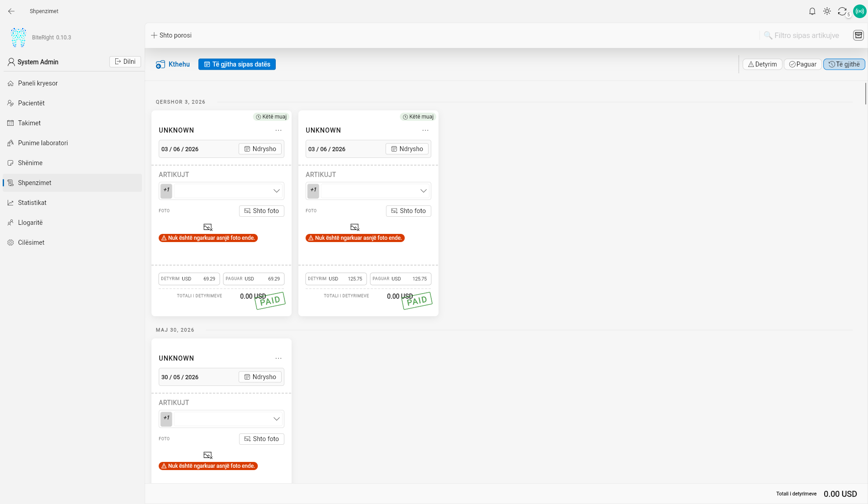The height and width of the screenshot is (504, 868).
Task: Click Shto foto in 125.75 card
Action: point(409,211)
